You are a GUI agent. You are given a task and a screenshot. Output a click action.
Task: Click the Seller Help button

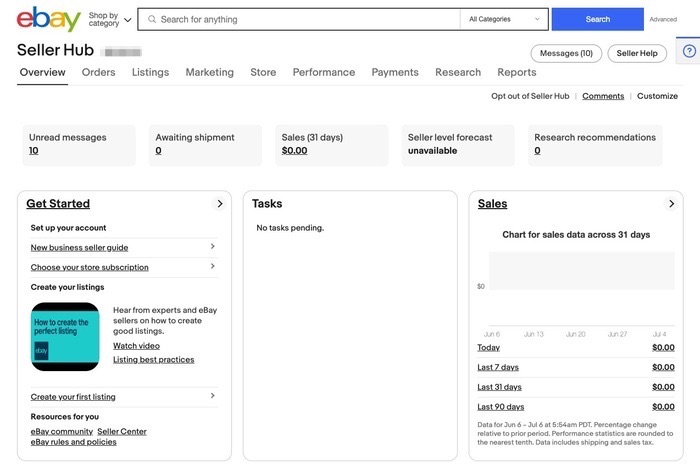click(x=637, y=53)
